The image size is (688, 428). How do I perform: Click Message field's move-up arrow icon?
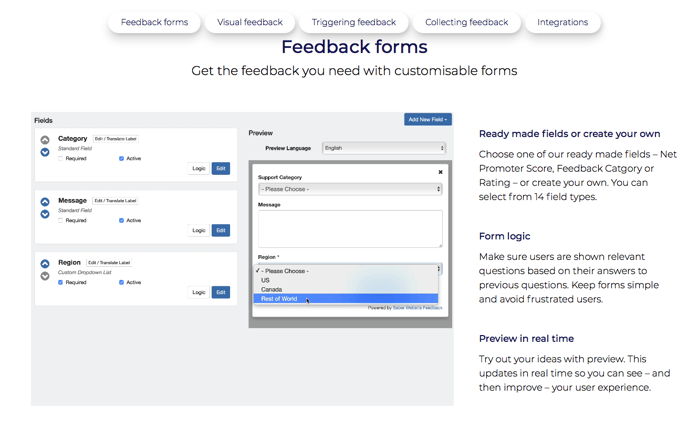click(x=45, y=202)
